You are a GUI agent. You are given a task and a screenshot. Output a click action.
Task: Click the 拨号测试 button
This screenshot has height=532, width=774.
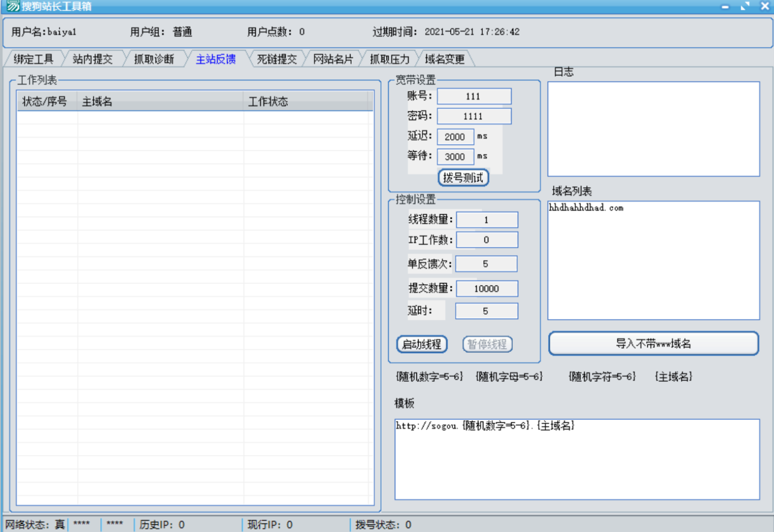tap(463, 177)
